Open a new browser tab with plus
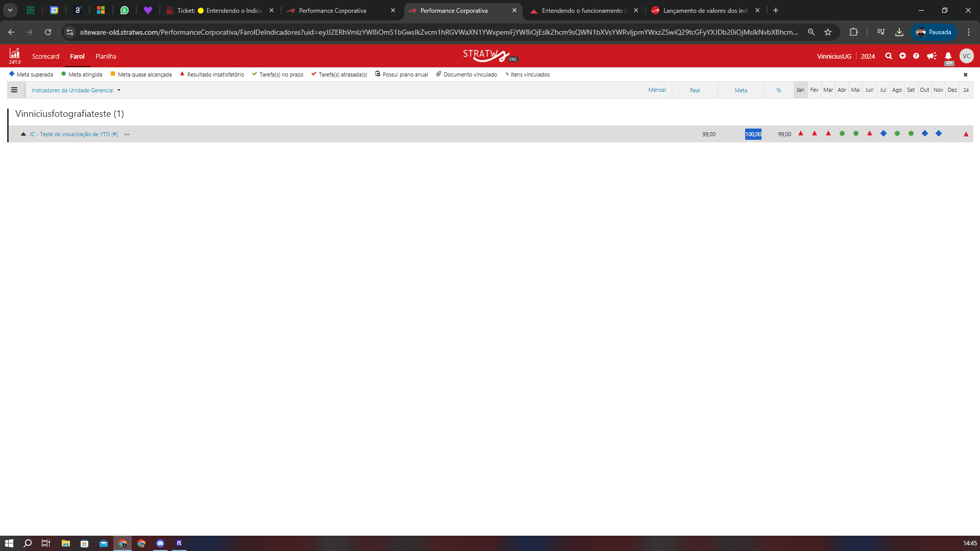 tap(775, 10)
